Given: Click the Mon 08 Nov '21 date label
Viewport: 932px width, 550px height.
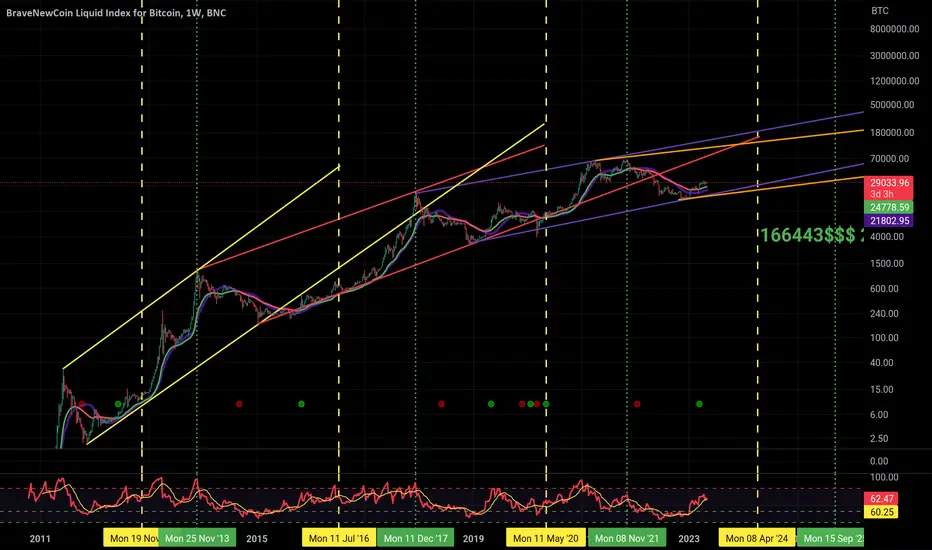Looking at the screenshot, I should [626, 538].
